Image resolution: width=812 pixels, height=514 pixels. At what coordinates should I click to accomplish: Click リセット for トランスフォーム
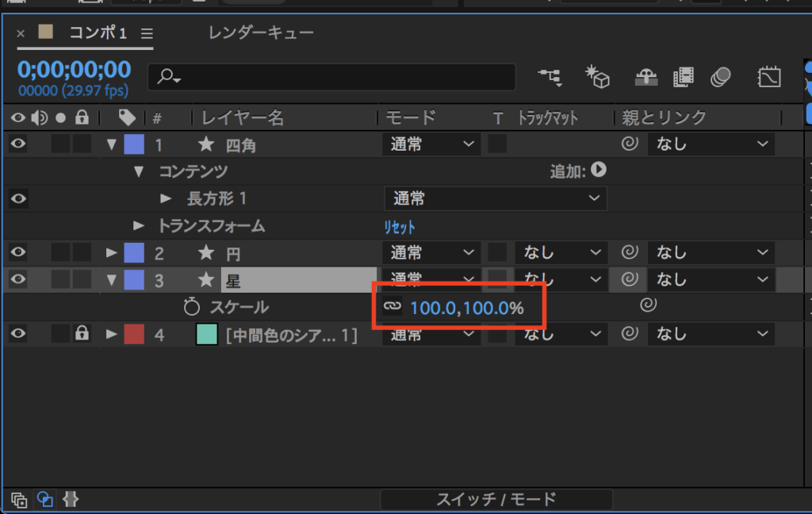pyautogui.click(x=400, y=226)
